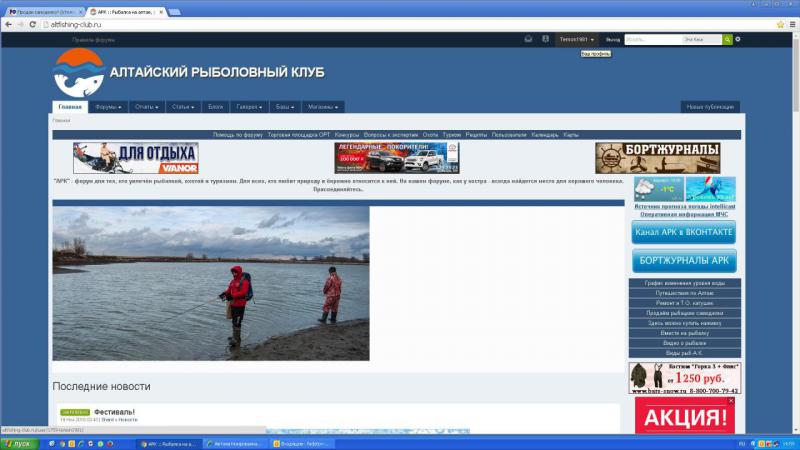Open advanced search gear icon
The image size is (800, 450).
pos(738,39)
